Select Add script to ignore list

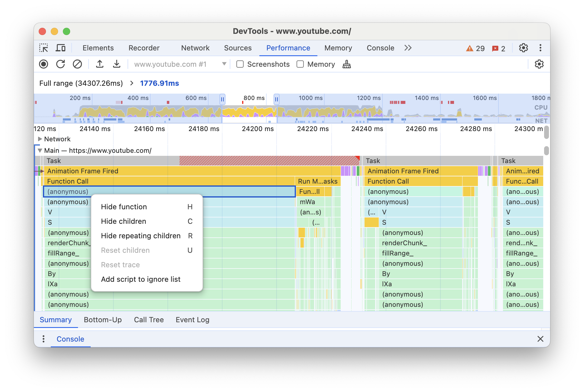[141, 278]
